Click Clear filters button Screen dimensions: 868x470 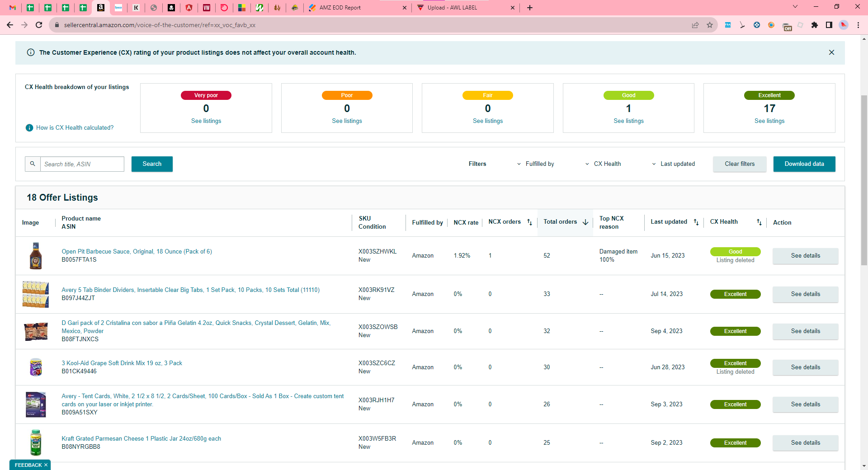[740, 164]
